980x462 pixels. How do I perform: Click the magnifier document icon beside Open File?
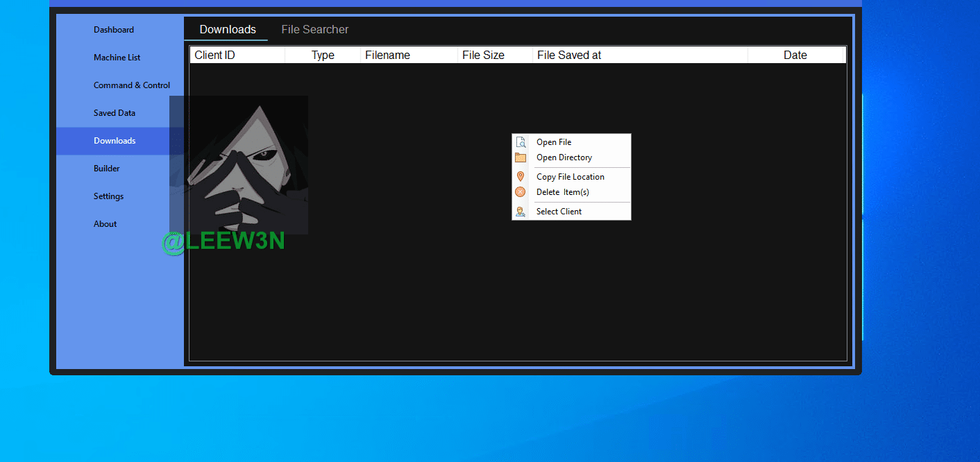(521, 142)
